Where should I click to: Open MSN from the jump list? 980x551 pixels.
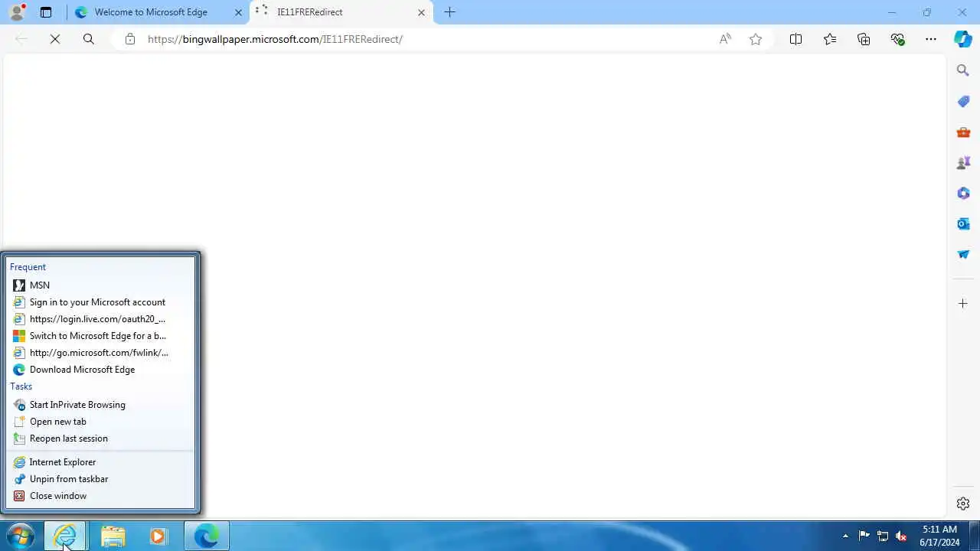[101, 285]
